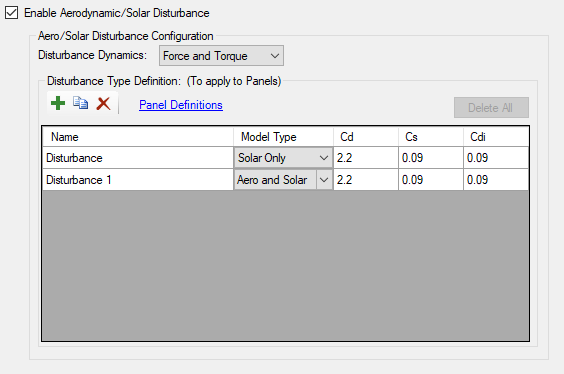Image resolution: width=564 pixels, height=374 pixels.
Task: Click the Name column header
Action: click(138, 137)
